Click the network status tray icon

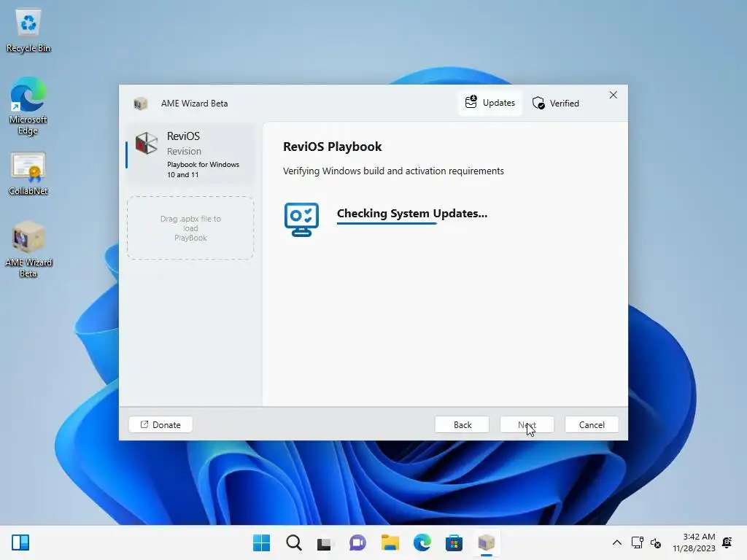tap(638, 542)
